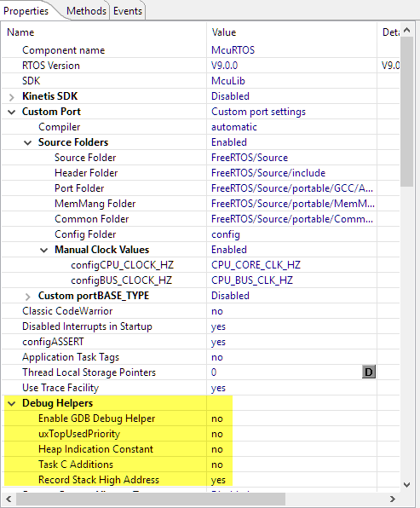Select the RTOS Version V9.0.0 value
Screen dimensions: 420x508
tap(224, 66)
